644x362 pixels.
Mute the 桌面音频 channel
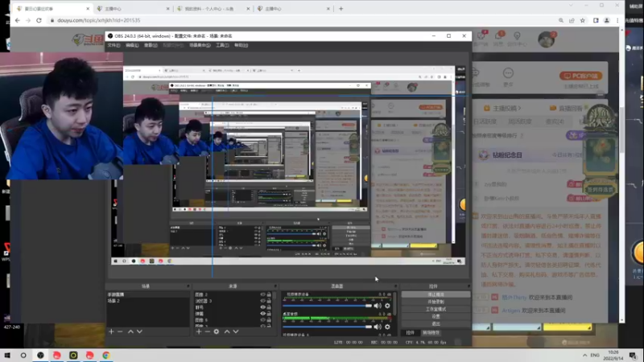[x=378, y=327]
